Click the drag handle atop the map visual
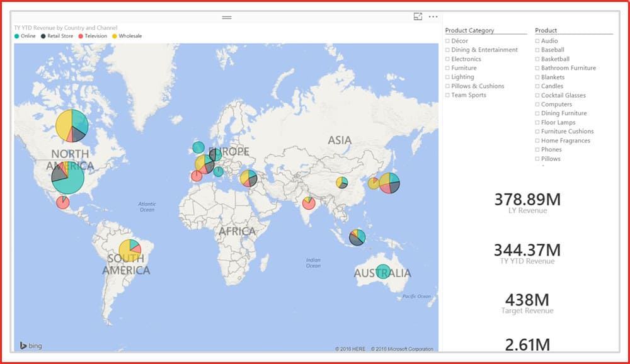Viewport: 630px width, 364px height. tap(227, 18)
